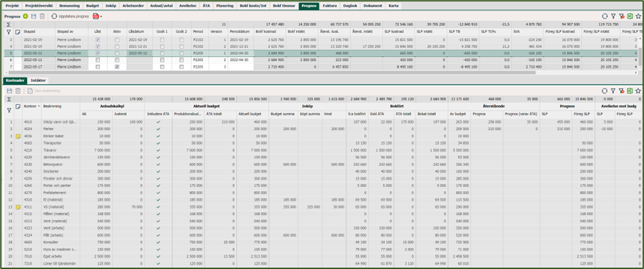This screenshot has height=269, width=644.
Task: Check Godk 1 checkbox on row 7
Action: tap(162, 66)
